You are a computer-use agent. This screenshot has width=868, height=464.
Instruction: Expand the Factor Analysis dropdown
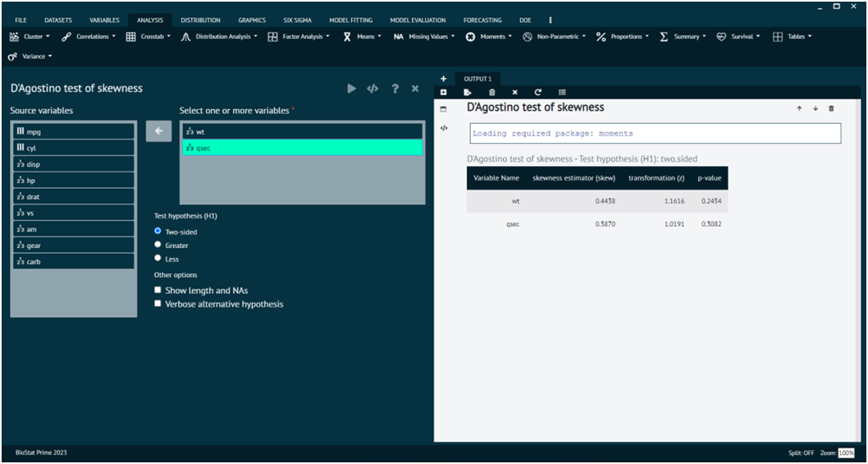299,37
